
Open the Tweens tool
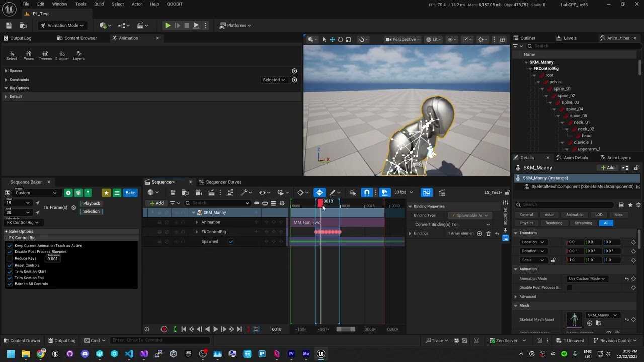pos(45,55)
